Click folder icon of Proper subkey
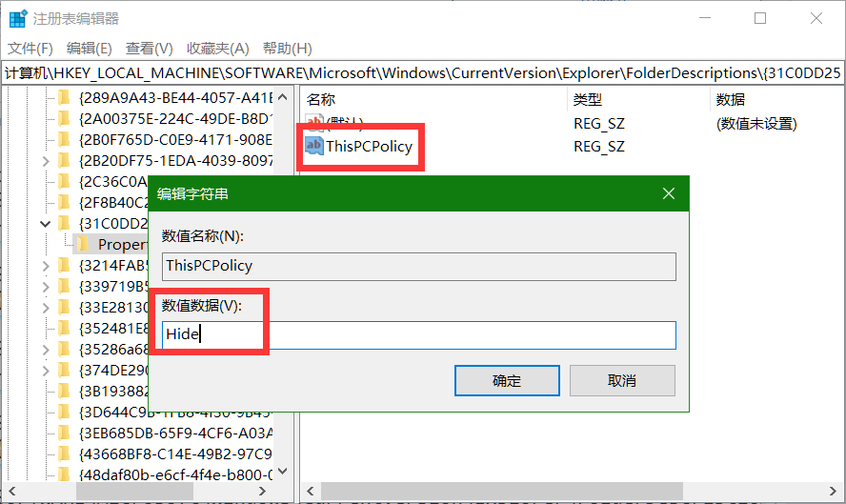 [83, 244]
